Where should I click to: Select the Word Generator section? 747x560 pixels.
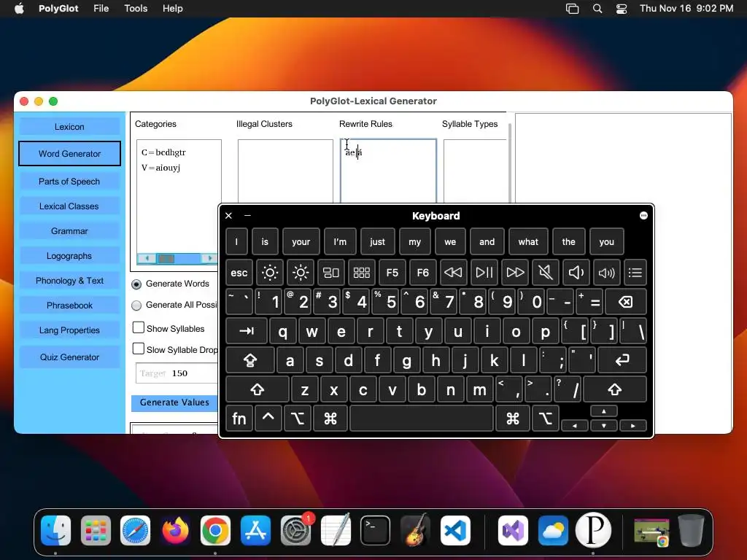[69, 153]
